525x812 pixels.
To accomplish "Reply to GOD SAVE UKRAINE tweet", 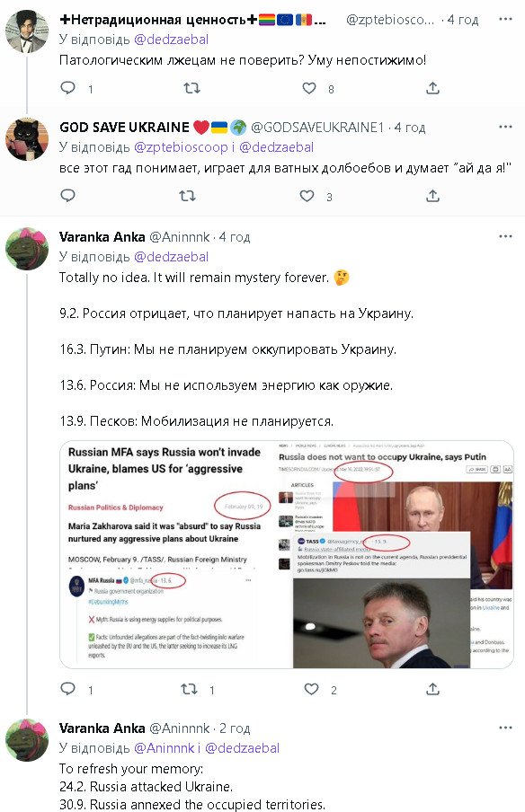I will coord(68,196).
